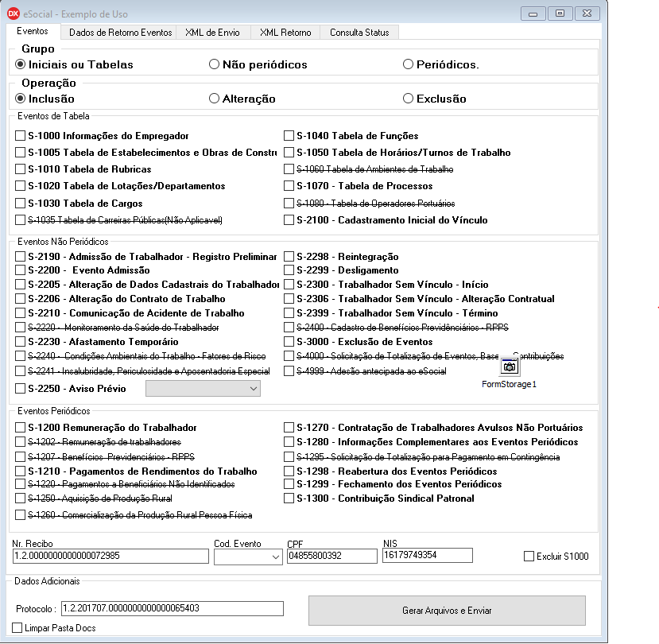Click the red DX application icon
Viewport: 659px width, 644px height.
click(x=14, y=14)
